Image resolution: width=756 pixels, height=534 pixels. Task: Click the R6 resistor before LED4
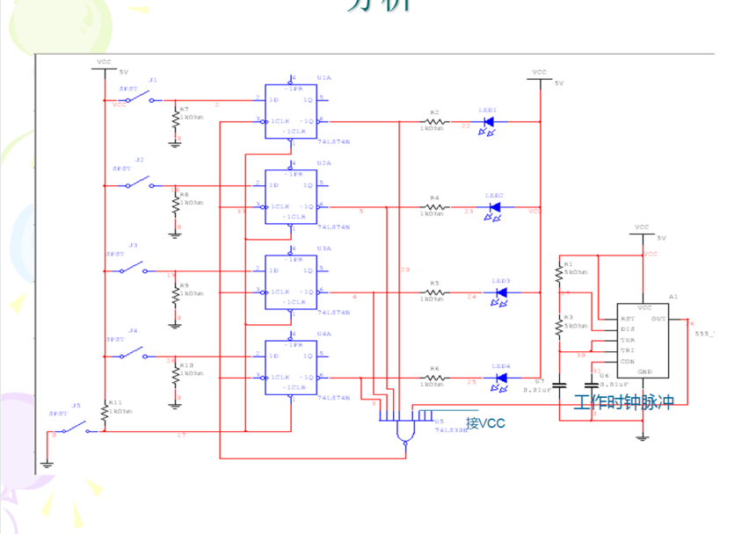click(x=433, y=379)
